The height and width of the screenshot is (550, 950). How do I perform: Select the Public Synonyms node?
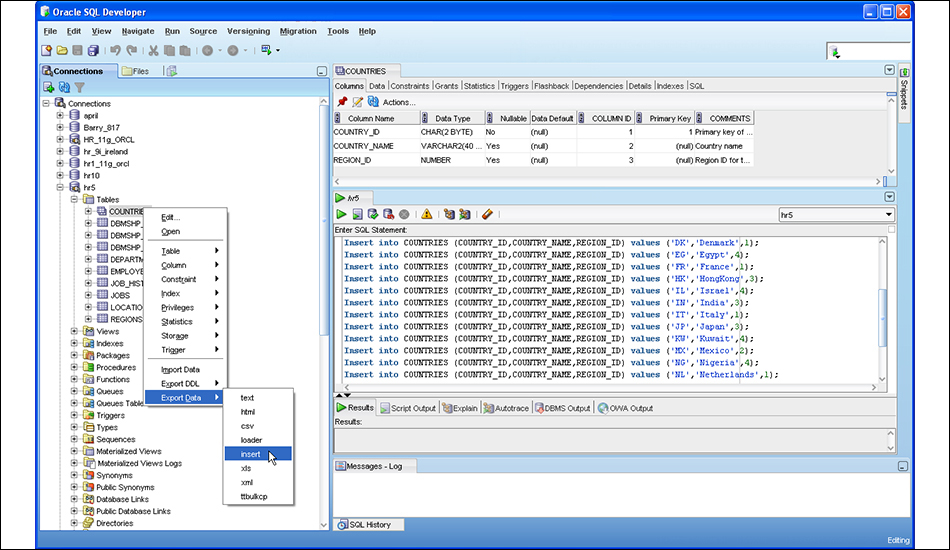pyautogui.click(x=125, y=487)
